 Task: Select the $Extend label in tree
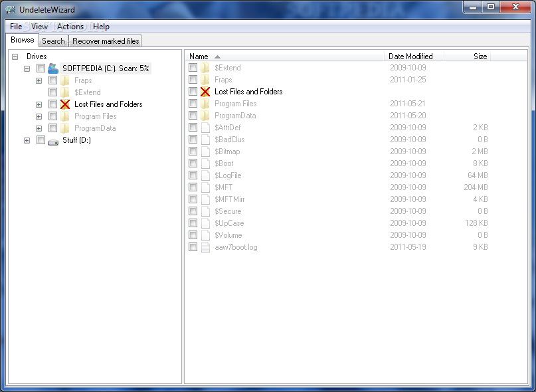(88, 92)
